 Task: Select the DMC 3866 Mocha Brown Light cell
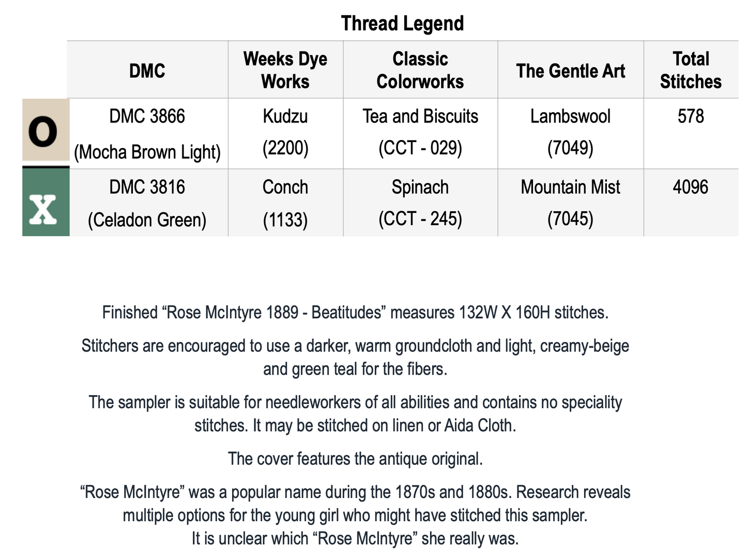click(147, 134)
